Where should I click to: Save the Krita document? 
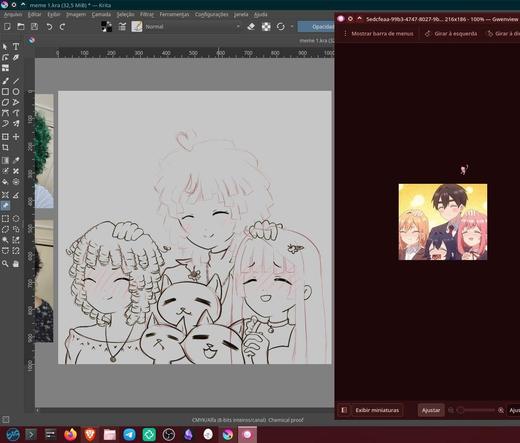[34, 26]
